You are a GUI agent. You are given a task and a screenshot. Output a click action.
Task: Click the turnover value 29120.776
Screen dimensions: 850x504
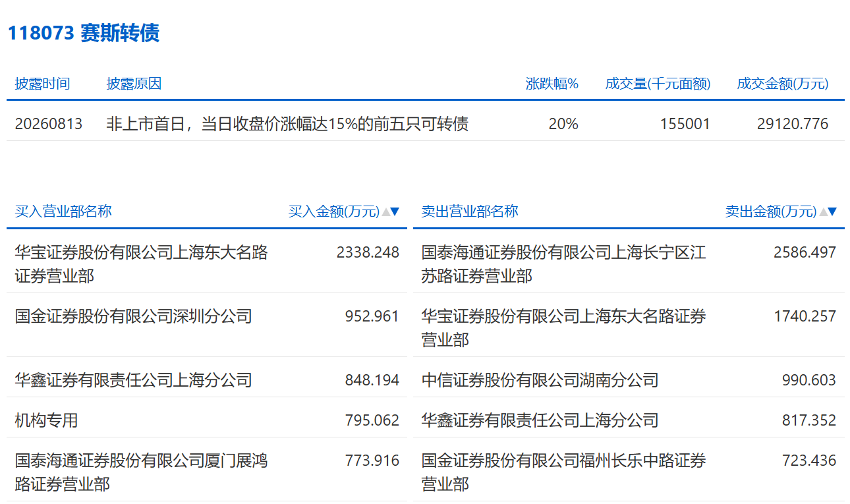pos(793,124)
